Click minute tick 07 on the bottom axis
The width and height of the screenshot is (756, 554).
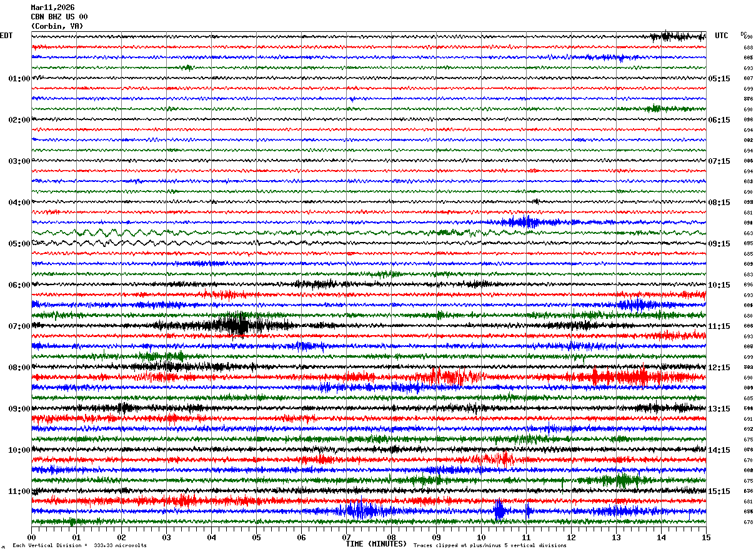(346, 537)
